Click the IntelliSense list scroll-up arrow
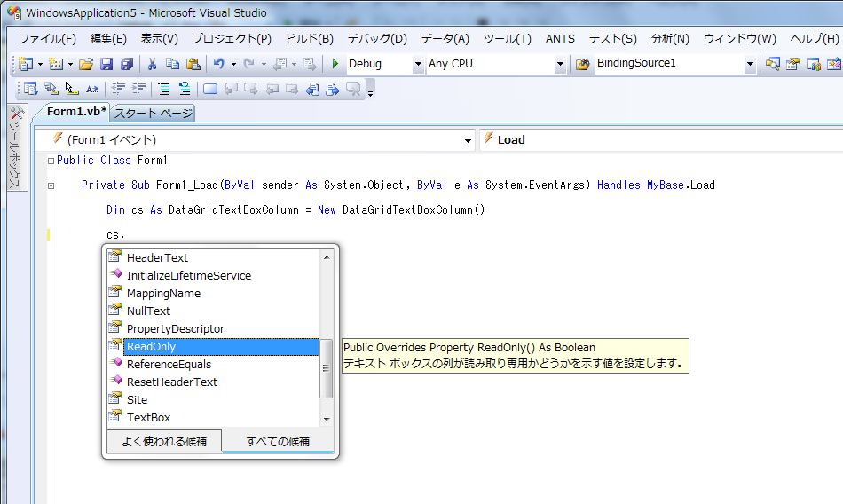843x504 pixels. [327, 257]
